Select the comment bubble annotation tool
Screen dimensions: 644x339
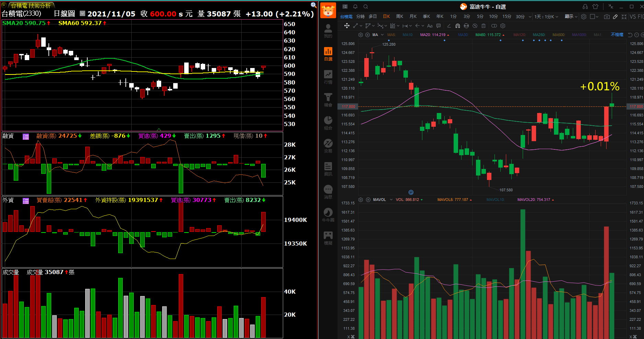(x=438, y=26)
